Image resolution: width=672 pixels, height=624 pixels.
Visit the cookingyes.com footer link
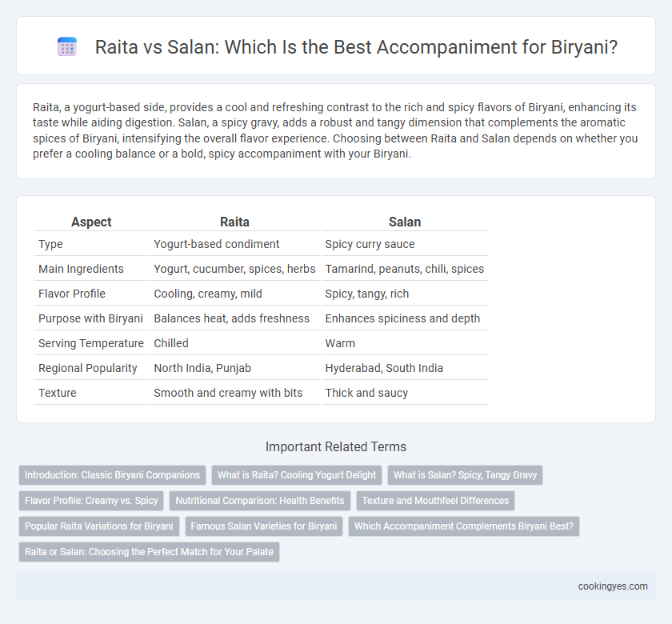(613, 586)
